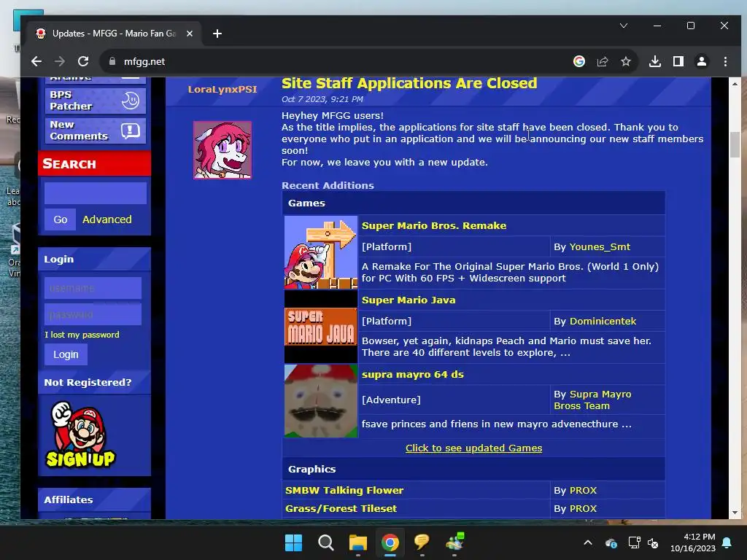Open Advanced search link

[x=107, y=219]
